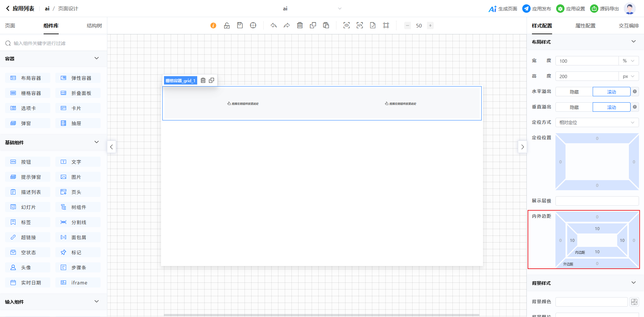This screenshot has height=317, width=644.
Task: Open the code view icon
Action: tap(360, 25)
